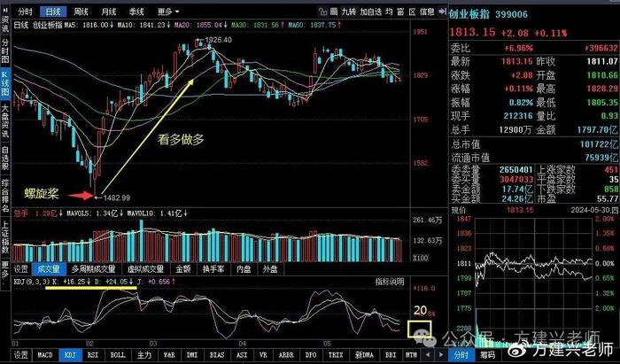This screenshot has width=620, height=364.
Task: Select the MACD indicator tab
Action: tap(45, 355)
